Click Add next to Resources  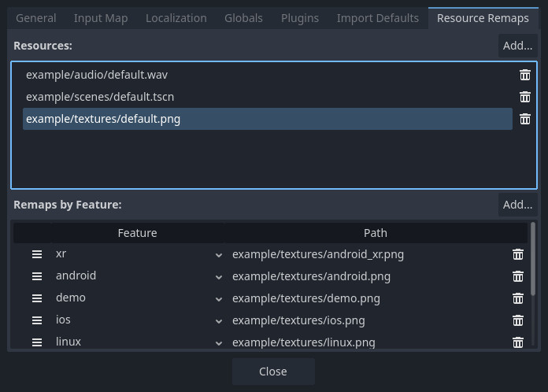[517, 46]
